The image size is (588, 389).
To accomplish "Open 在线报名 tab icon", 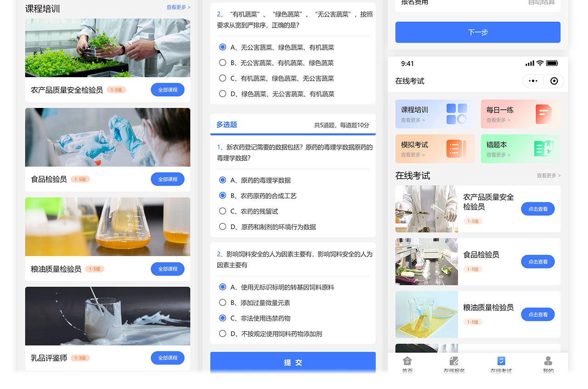I will pos(454,361).
